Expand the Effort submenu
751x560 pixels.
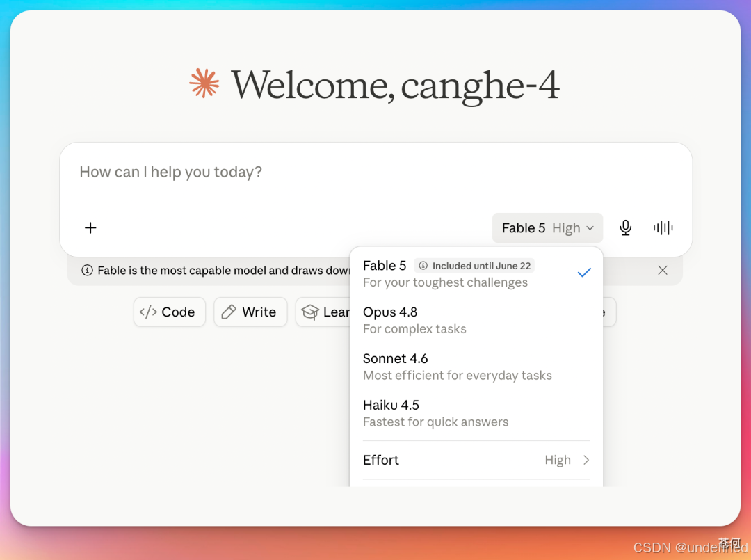476,460
